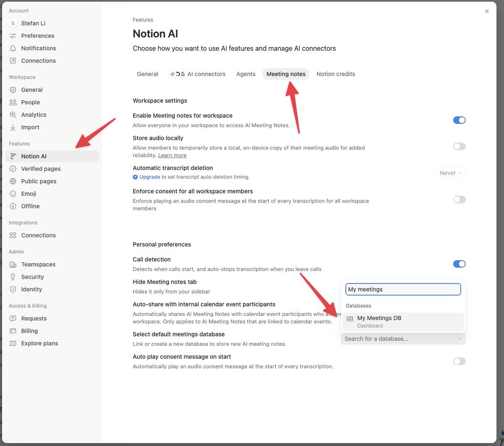Open Explore plans page
This screenshot has height=446, width=504.
(x=52, y=343)
